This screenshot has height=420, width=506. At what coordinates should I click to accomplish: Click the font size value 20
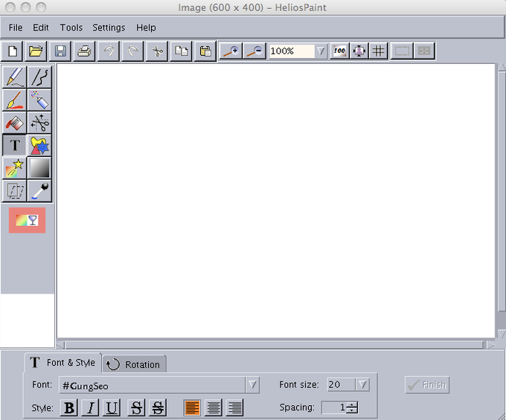341,384
